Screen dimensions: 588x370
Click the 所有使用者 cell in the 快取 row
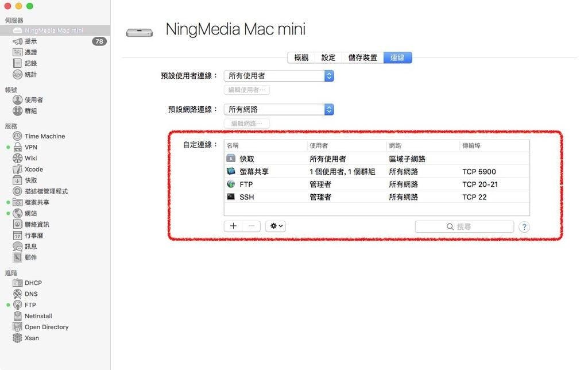point(328,159)
